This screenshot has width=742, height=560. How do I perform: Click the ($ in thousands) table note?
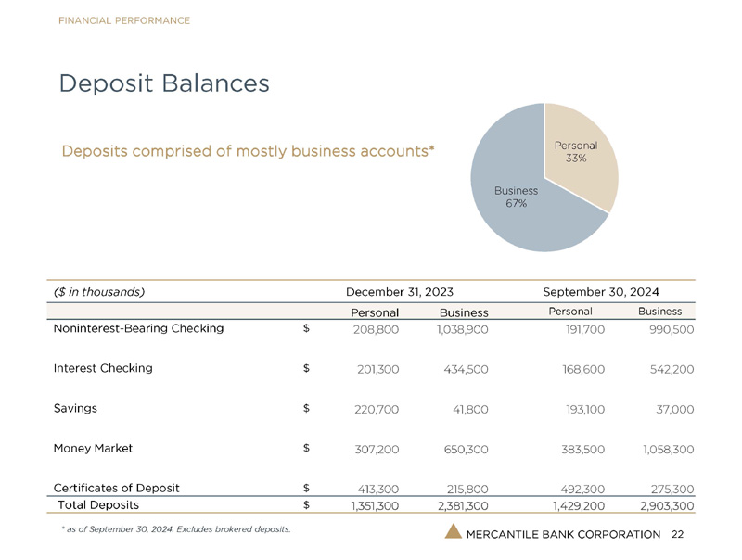[x=98, y=291]
